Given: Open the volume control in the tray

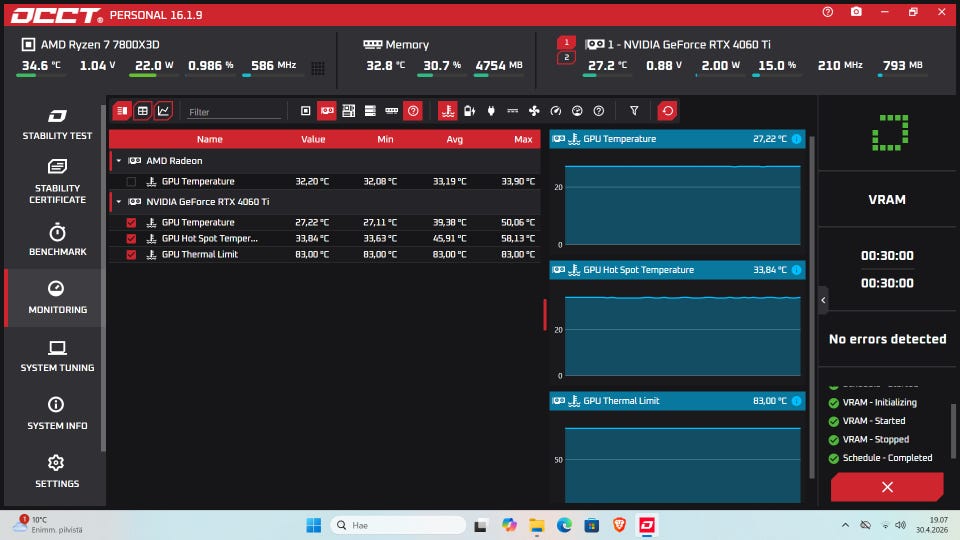Looking at the screenshot, I should [x=900, y=525].
